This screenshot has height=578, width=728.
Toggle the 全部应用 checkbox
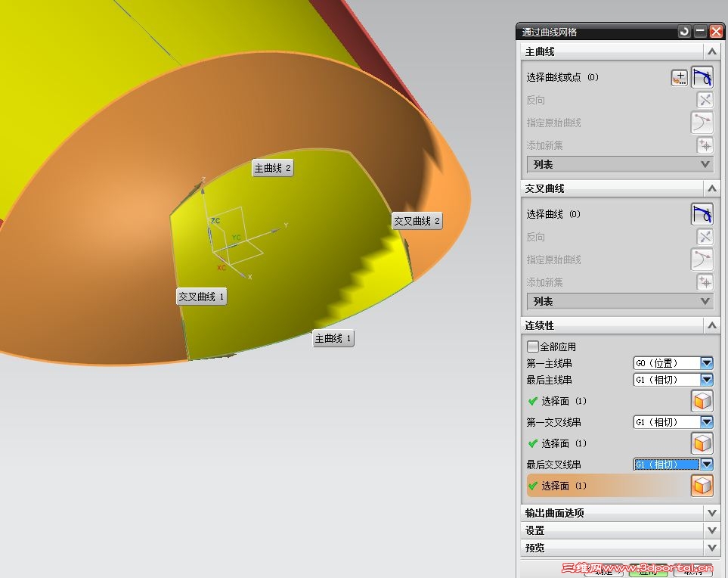point(532,346)
